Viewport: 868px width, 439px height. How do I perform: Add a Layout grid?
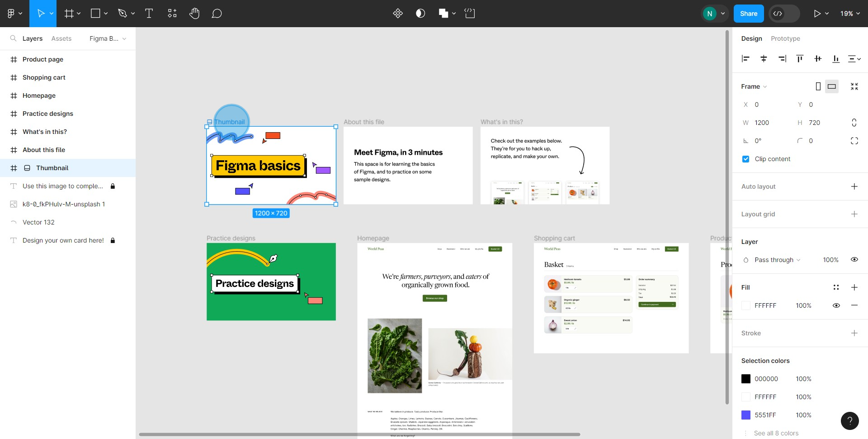coord(854,214)
